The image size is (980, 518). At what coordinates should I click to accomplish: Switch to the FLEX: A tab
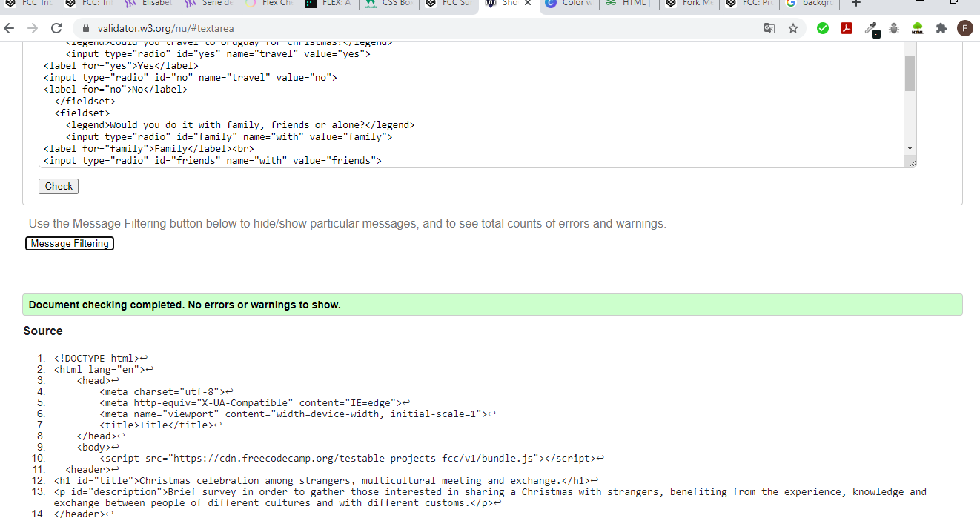click(x=328, y=4)
